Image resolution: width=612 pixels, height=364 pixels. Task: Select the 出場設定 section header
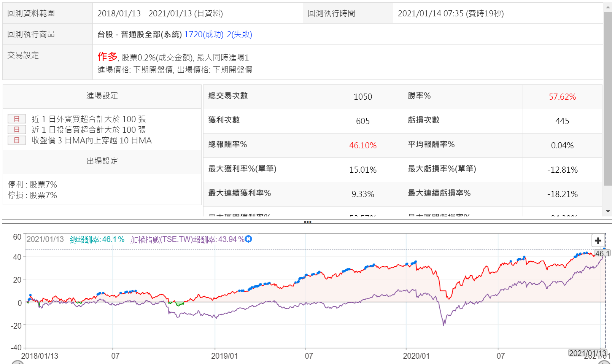coord(102,161)
